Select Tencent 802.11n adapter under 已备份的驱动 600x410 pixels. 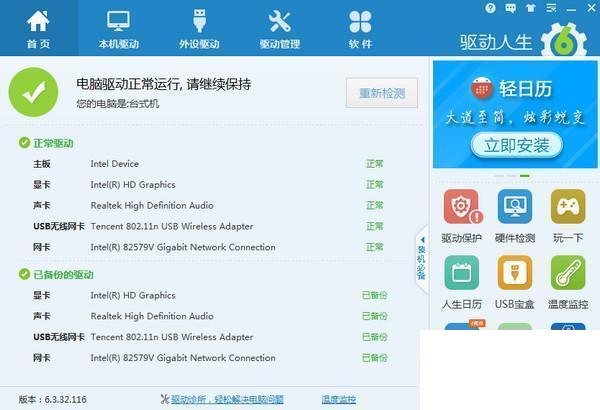coord(210,337)
